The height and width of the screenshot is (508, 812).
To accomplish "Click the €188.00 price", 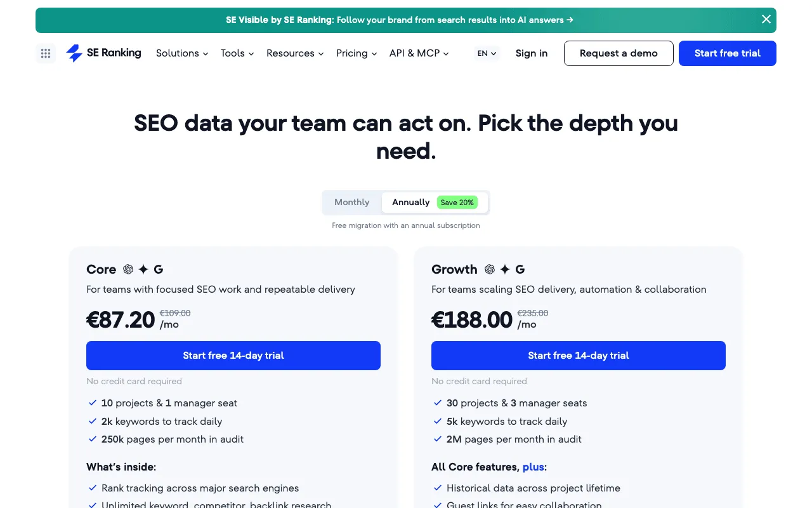I will click(x=472, y=319).
